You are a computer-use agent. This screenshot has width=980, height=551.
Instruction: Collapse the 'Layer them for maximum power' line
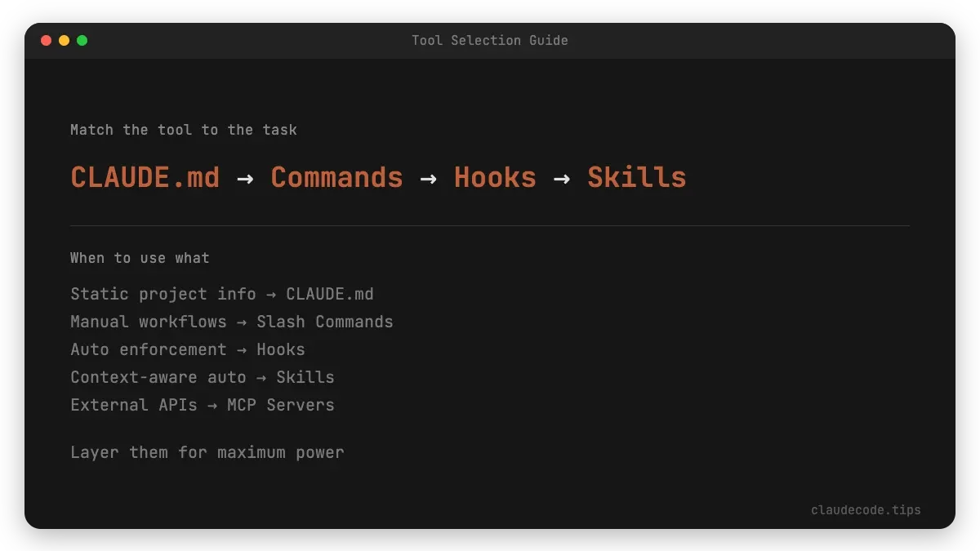point(207,452)
